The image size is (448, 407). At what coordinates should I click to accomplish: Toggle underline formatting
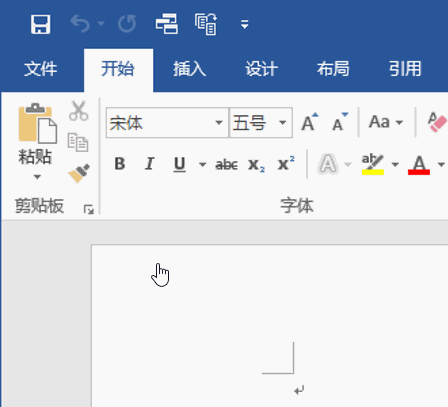pyautogui.click(x=180, y=164)
